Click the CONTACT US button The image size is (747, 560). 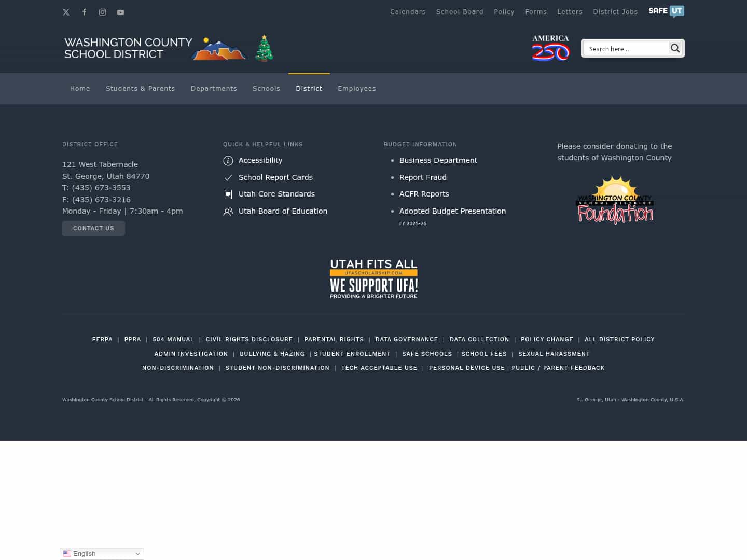93,228
